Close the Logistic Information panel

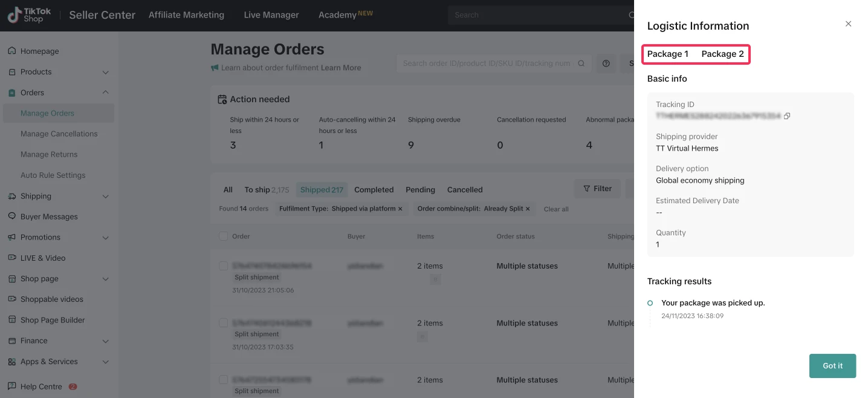click(x=848, y=24)
